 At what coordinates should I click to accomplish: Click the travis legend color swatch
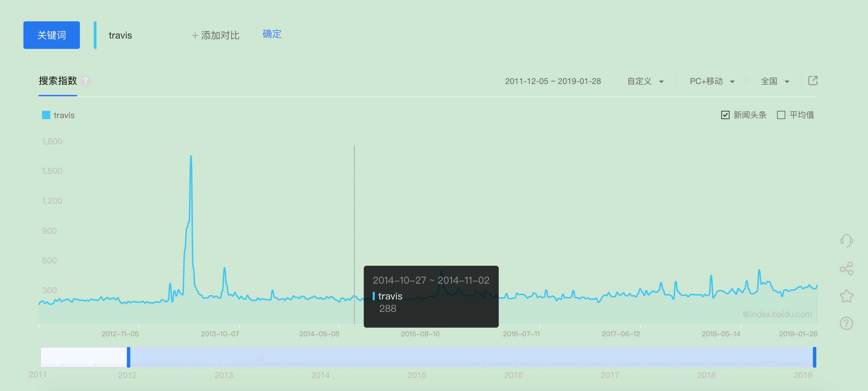(46, 115)
